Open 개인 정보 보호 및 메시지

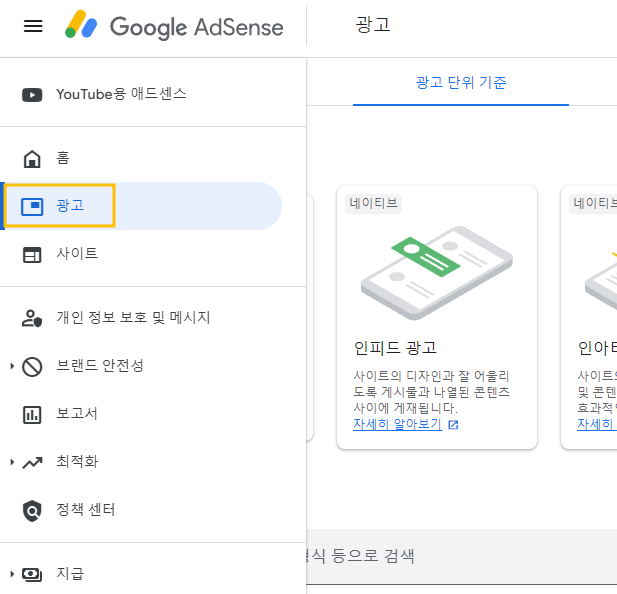click(133, 317)
